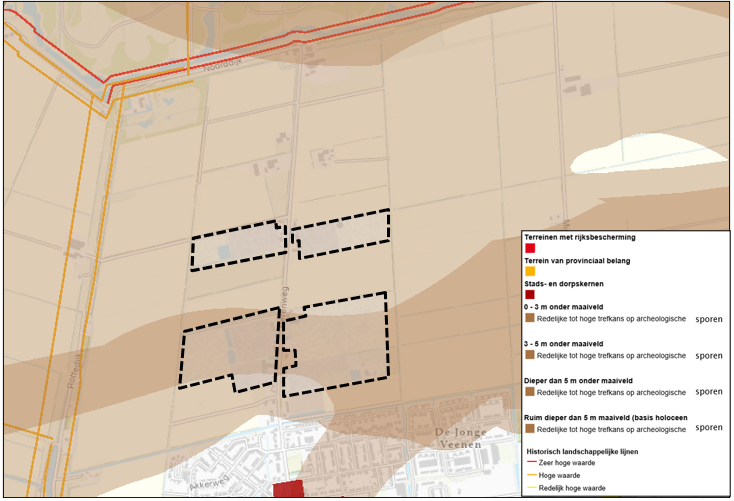Image resolution: width=734 pixels, height=501 pixels.
Task: Click 'Hoge waarde' legend text
Action: [x=559, y=475]
